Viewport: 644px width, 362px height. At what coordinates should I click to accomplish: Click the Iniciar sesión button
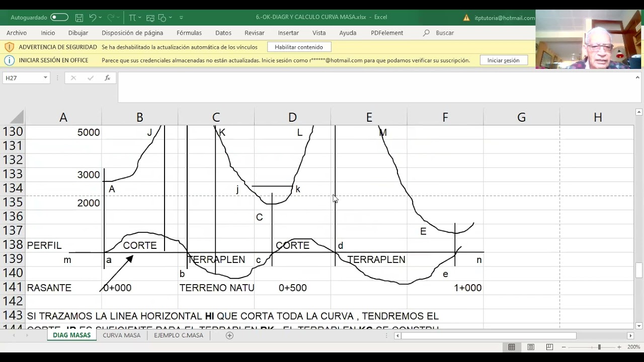coord(503,60)
